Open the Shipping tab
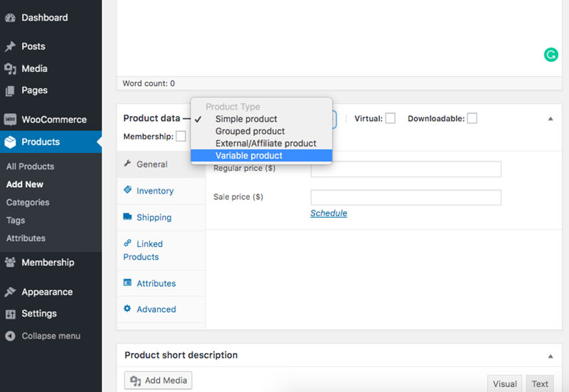 161,218
